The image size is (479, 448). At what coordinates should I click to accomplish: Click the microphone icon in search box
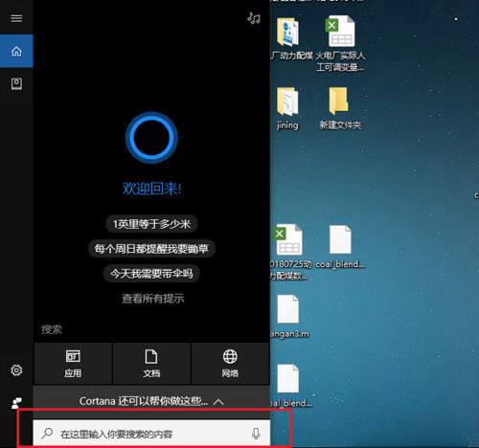[256, 434]
